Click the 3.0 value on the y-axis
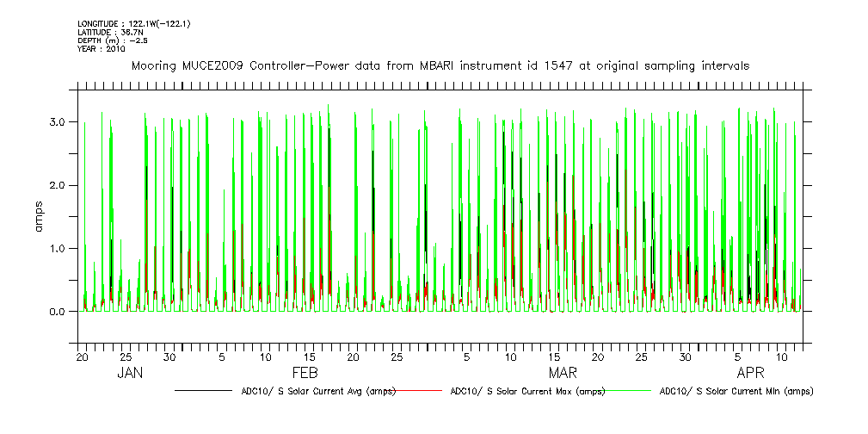Image resolution: width=868 pixels, height=434 pixels. pos(58,122)
